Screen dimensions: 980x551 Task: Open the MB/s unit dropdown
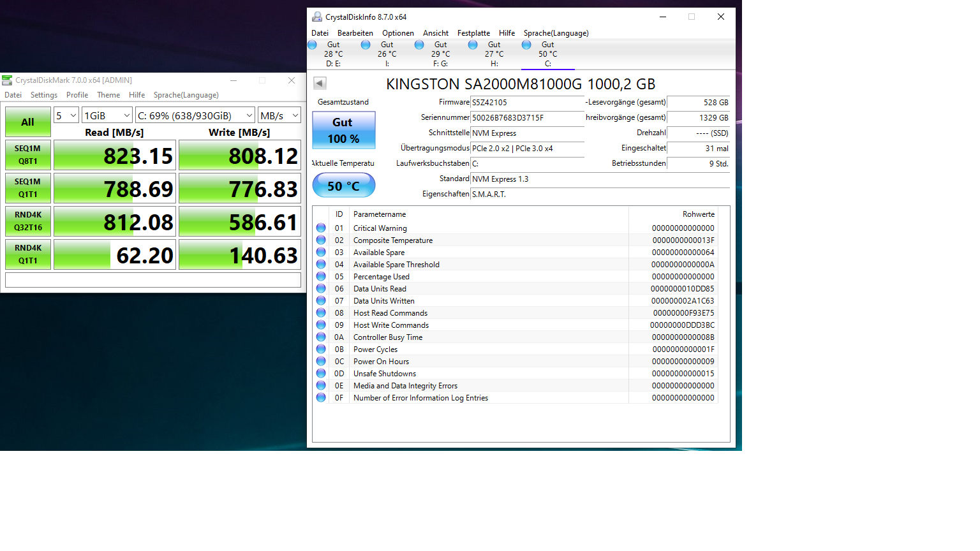coord(279,115)
